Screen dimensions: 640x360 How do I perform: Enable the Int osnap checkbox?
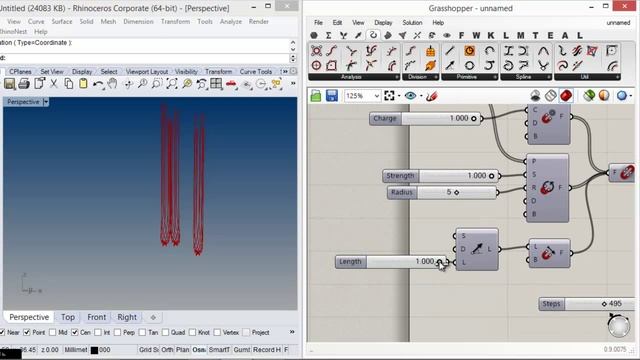click(x=98, y=332)
